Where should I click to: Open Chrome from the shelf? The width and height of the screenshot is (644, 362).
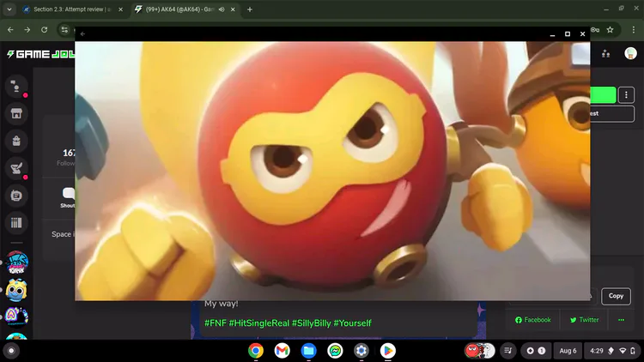pos(256,351)
